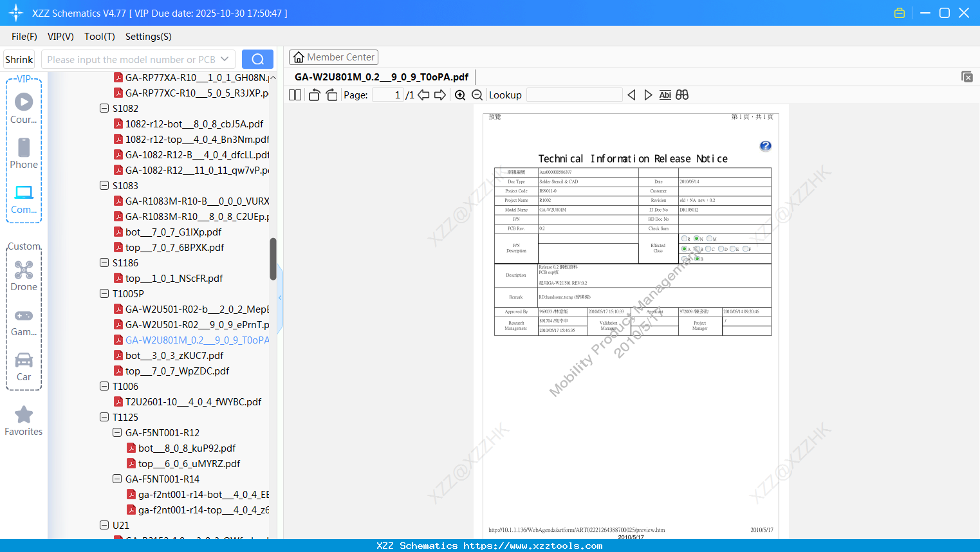
Task: Open the Courses category in sidebar
Action: point(24,108)
